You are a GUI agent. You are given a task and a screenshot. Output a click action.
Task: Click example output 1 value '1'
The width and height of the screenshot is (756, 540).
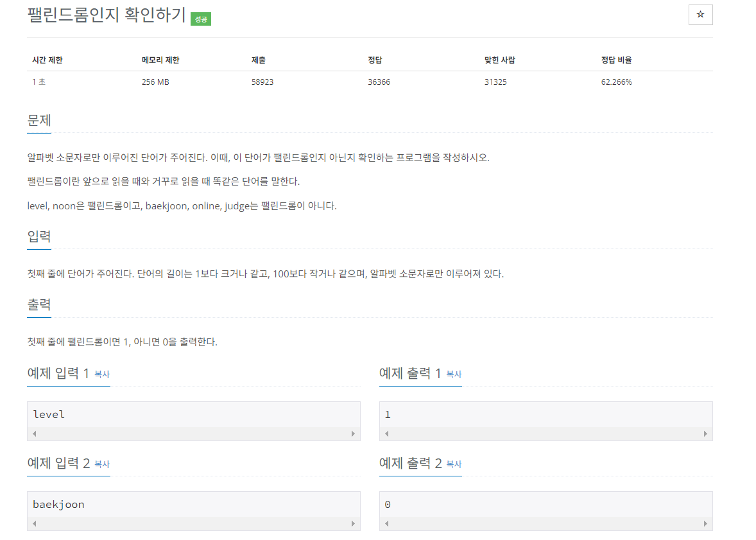click(x=388, y=415)
